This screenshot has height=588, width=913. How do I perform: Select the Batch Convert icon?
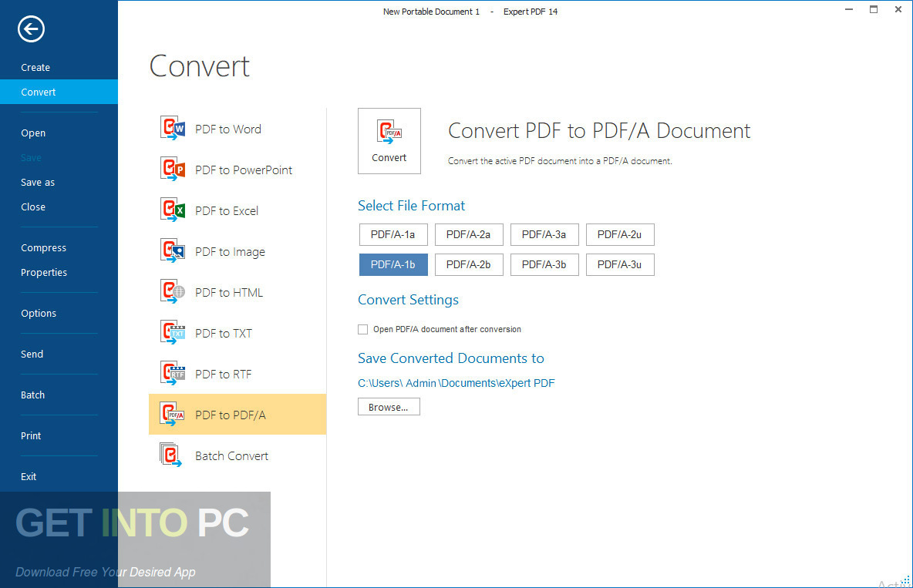coord(170,455)
